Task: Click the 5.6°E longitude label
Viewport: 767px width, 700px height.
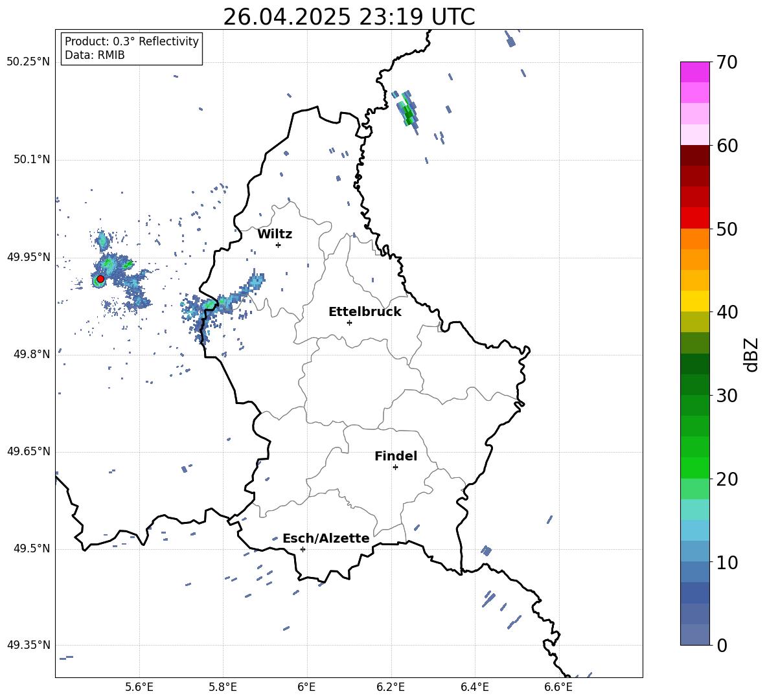Action: pos(139,687)
